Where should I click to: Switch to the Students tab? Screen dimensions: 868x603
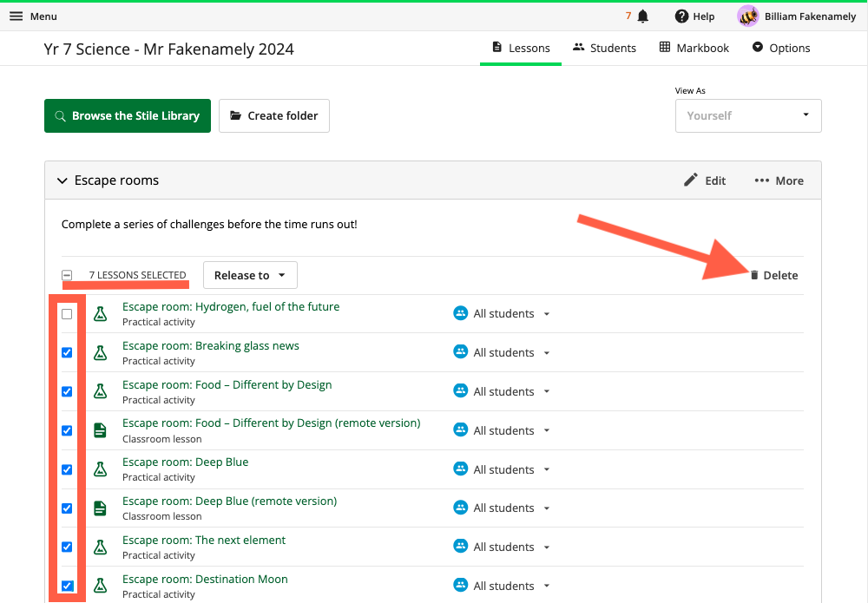(x=604, y=48)
